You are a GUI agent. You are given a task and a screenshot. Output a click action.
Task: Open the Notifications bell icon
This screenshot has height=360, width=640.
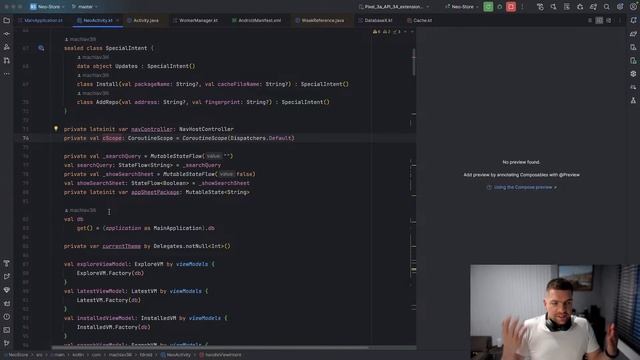point(633,20)
